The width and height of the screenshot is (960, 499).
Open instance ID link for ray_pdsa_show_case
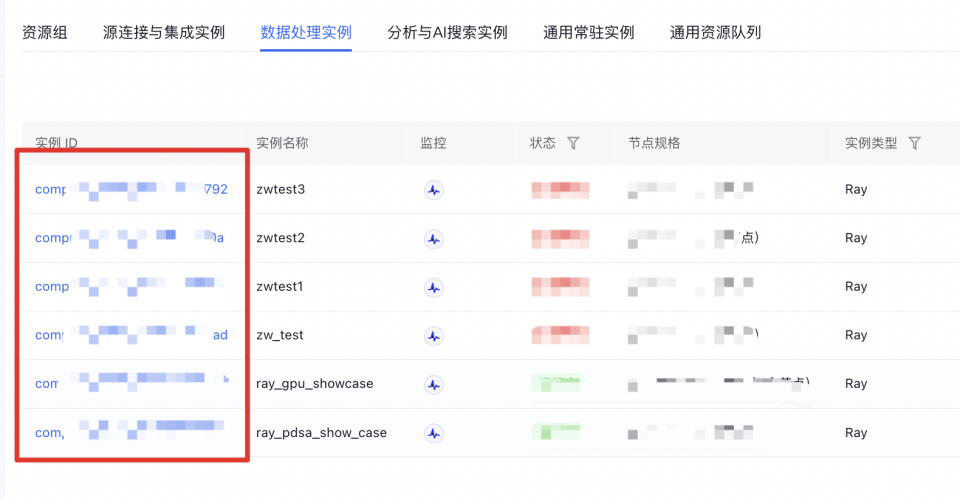coord(130,432)
